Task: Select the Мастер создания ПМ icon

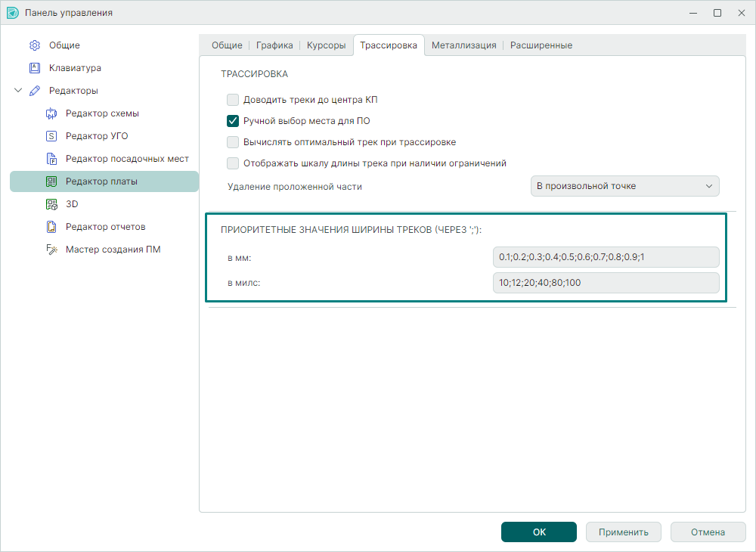Action: (51, 250)
